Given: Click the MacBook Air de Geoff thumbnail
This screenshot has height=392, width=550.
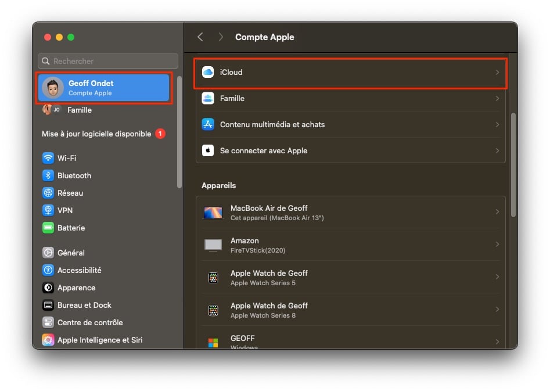Looking at the screenshot, I should click(213, 213).
